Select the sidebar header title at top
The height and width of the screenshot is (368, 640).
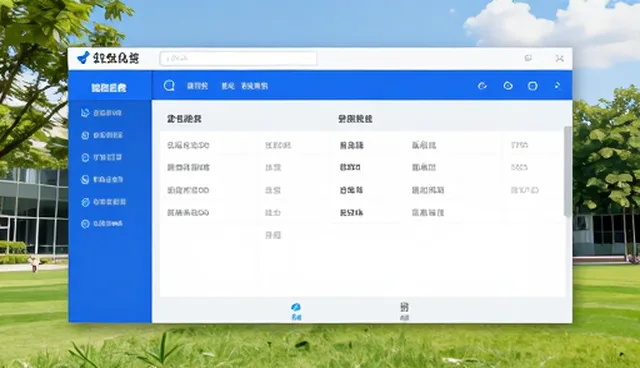pyautogui.click(x=109, y=88)
